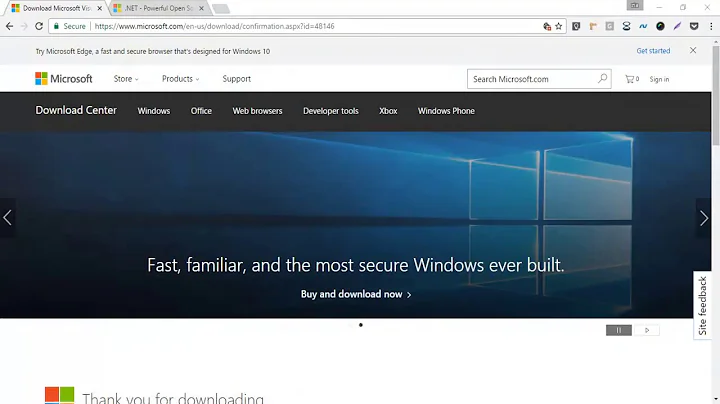Click the green Secure padlock icon
Viewport: 720px width, 404px height.
tap(56, 26)
